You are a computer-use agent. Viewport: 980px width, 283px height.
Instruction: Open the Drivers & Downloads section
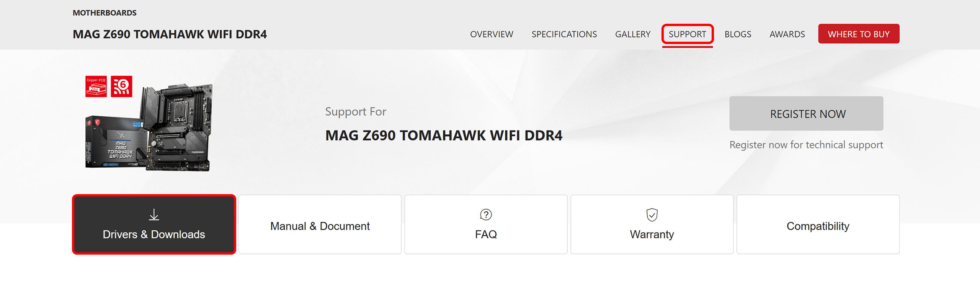point(154,224)
